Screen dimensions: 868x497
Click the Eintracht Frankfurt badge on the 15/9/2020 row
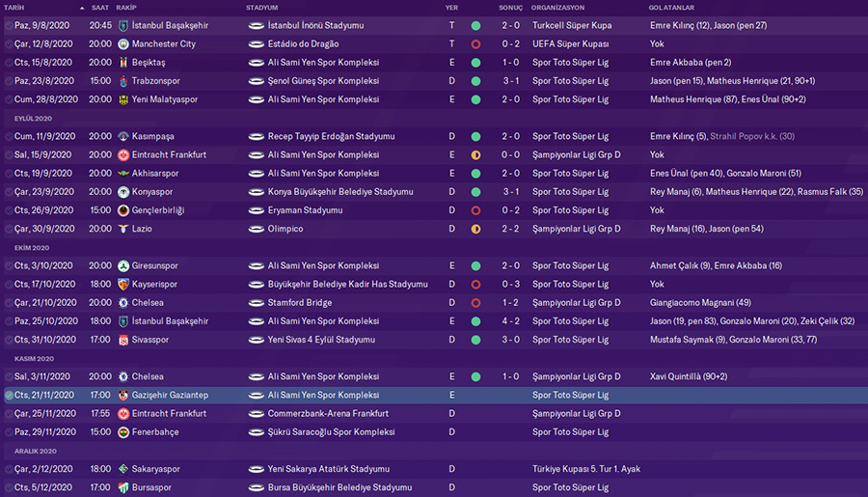pyautogui.click(x=122, y=154)
